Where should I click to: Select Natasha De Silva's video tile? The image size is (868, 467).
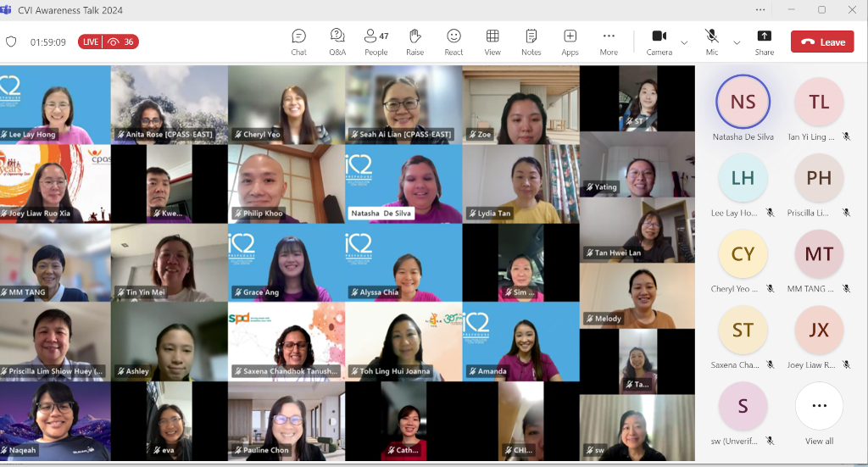click(x=403, y=183)
